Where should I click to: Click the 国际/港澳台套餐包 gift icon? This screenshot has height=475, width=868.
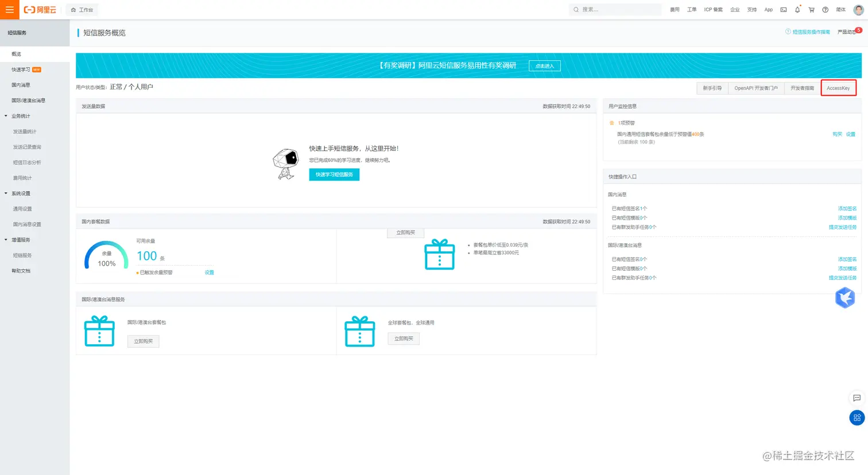[99, 331]
